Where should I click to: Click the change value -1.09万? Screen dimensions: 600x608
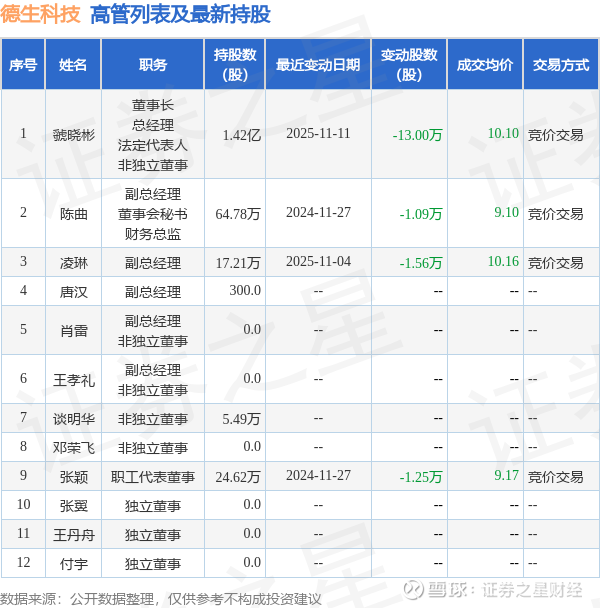[421, 214]
